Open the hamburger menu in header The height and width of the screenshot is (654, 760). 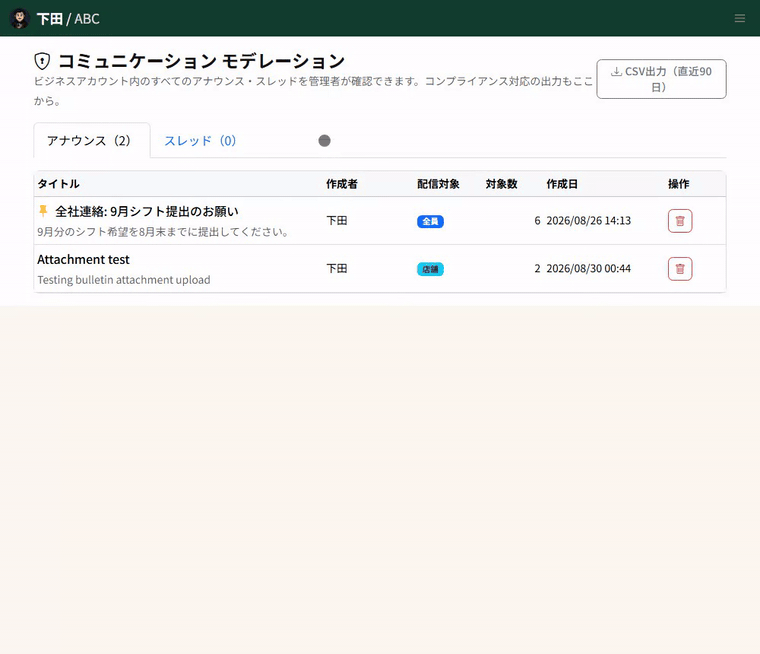(739, 18)
